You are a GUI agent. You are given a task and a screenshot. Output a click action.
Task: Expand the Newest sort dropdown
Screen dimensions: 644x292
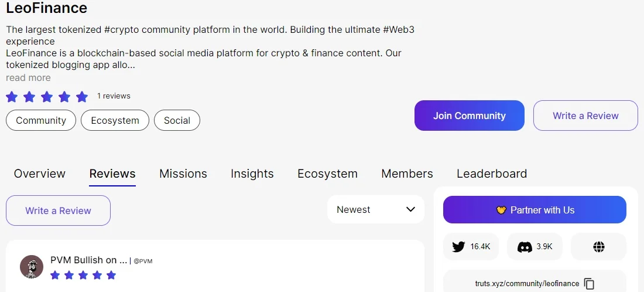[376, 209]
